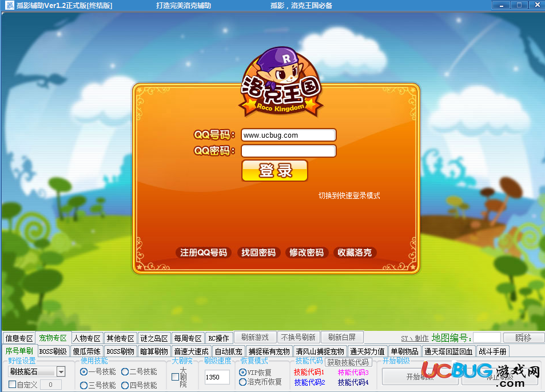Click the 修改密码 button
The height and width of the screenshot is (392, 545).
pyautogui.click(x=306, y=253)
